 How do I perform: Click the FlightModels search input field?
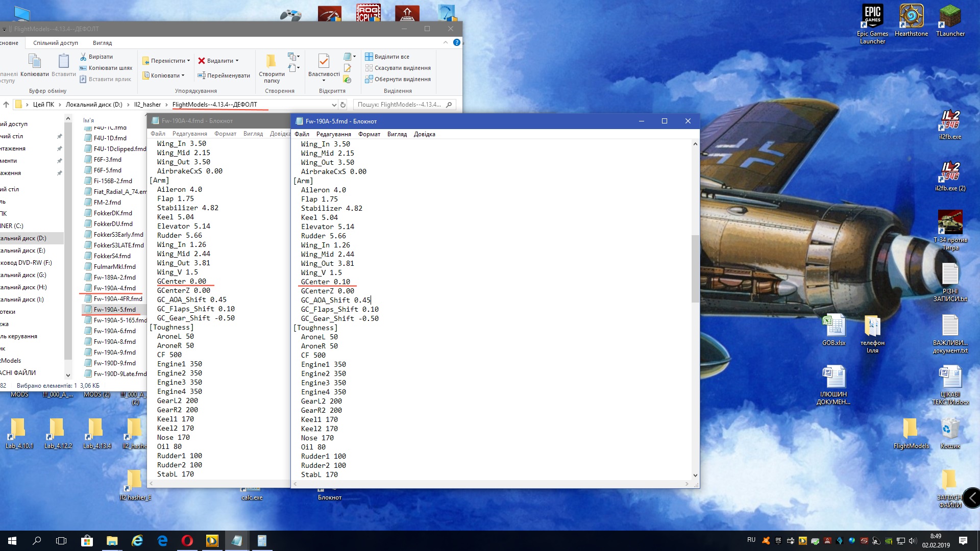click(x=398, y=105)
